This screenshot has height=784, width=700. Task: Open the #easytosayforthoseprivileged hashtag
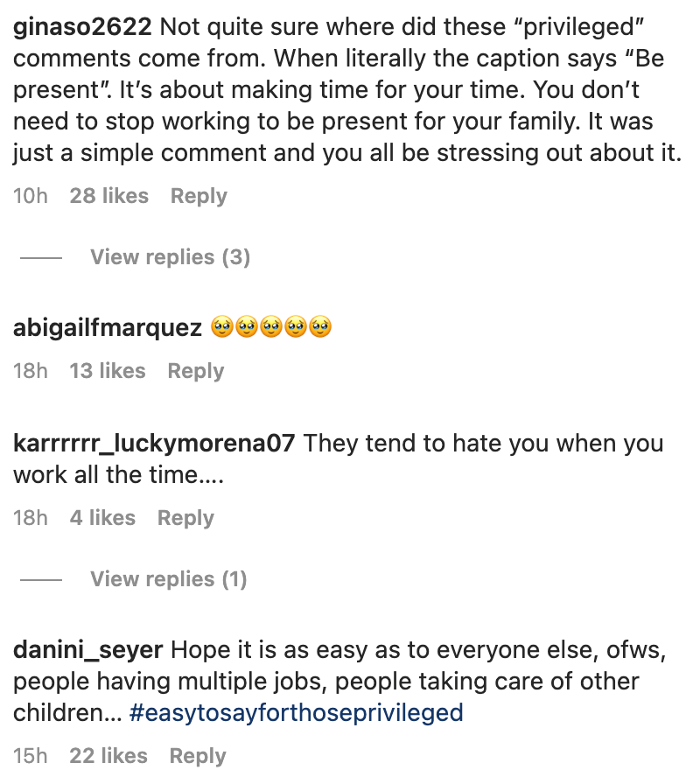pyautogui.click(x=296, y=713)
